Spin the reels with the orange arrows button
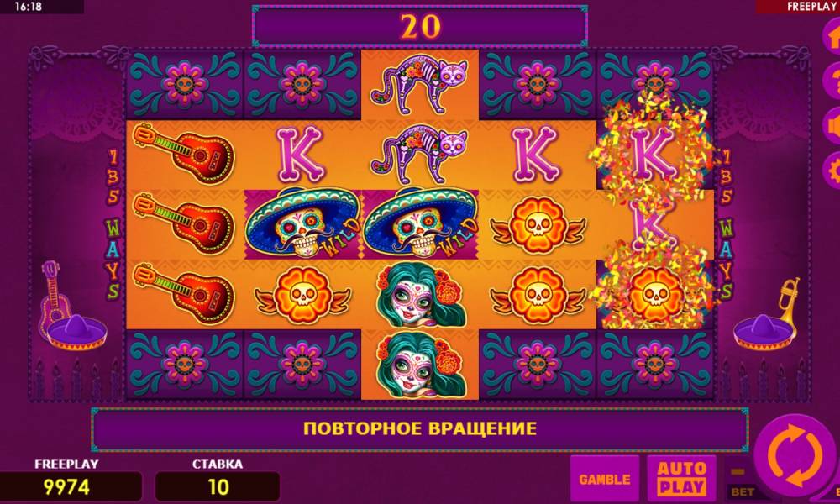 [795, 456]
